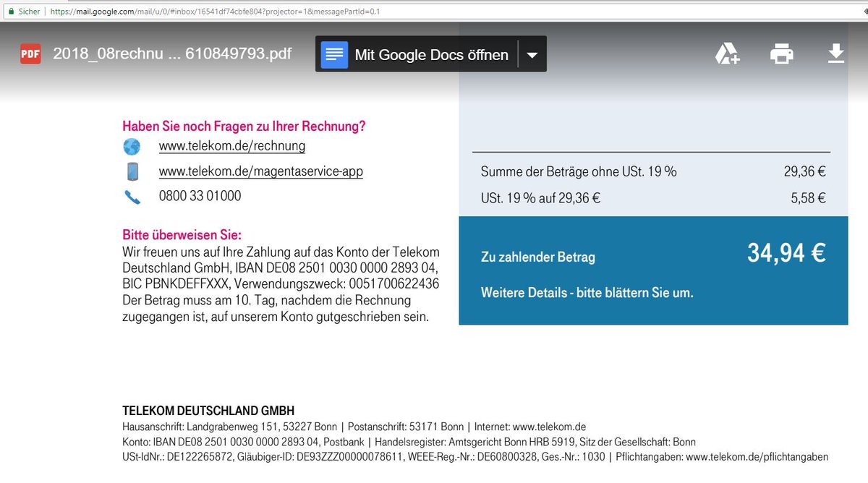Screen dimensions: 868x483
Task: Click the total 34,94 €
Action: click(x=786, y=253)
